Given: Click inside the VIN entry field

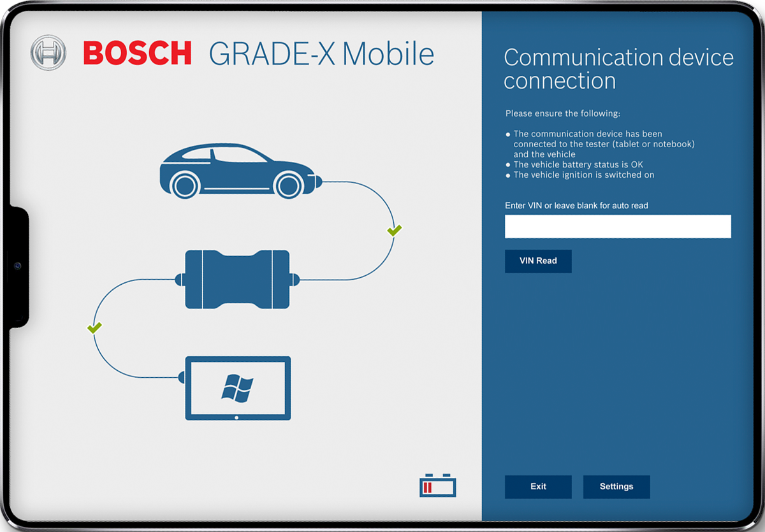Looking at the screenshot, I should coord(618,226).
